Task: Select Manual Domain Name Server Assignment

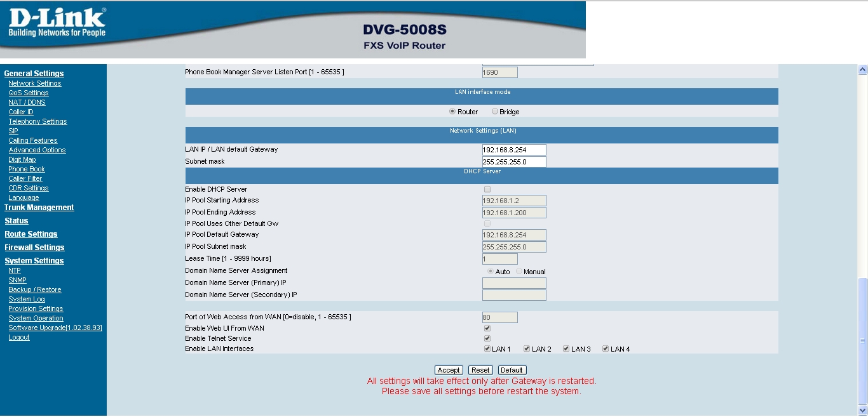Action: pos(519,271)
